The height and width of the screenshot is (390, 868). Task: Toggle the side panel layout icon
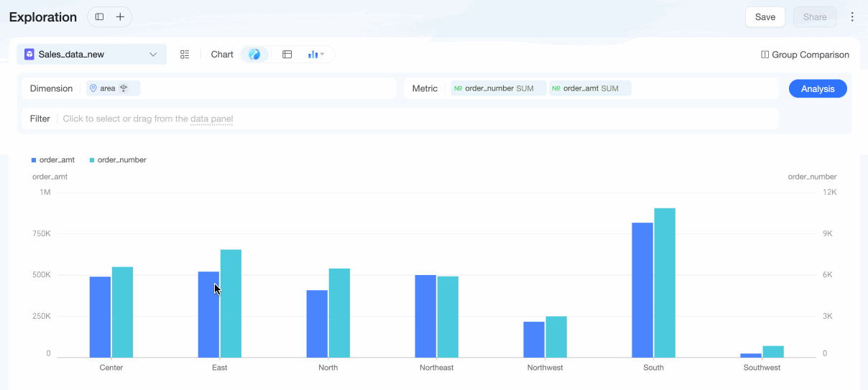99,17
